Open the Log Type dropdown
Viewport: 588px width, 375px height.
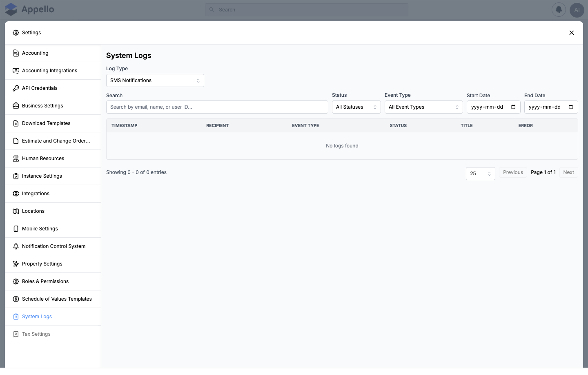pos(155,80)
